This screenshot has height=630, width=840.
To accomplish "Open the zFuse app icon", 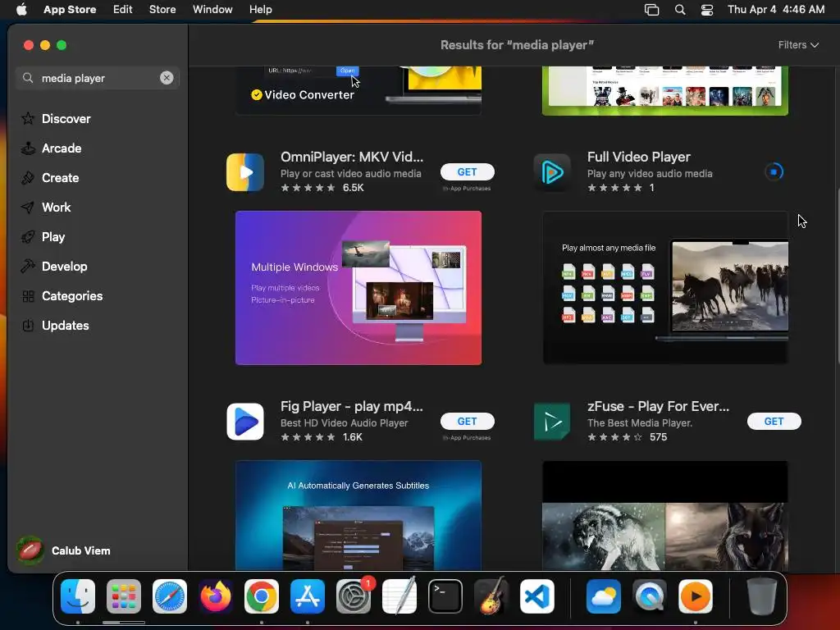I will [552, 421].
